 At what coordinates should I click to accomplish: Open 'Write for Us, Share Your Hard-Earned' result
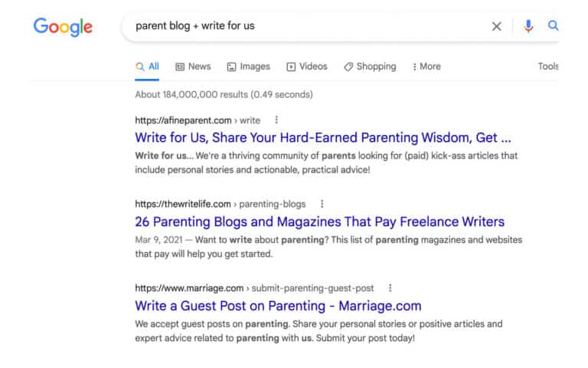323,138
